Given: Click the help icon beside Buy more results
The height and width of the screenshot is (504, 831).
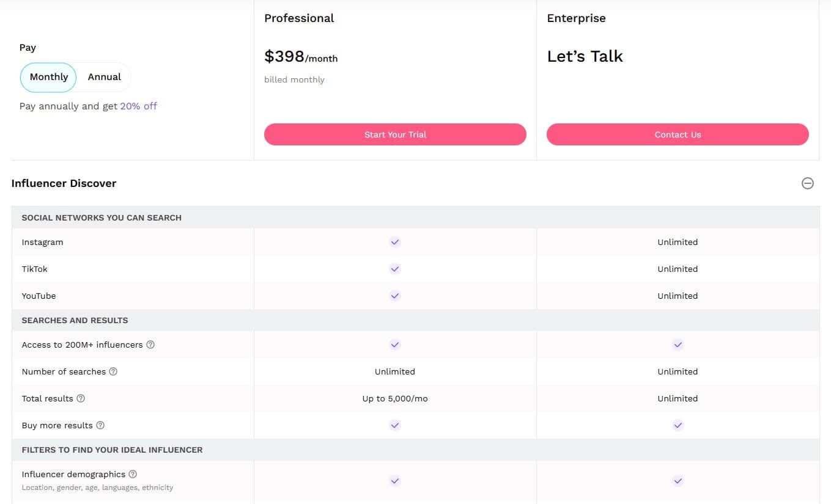Looking at the screenshot, I should click(x=100, y=425).
